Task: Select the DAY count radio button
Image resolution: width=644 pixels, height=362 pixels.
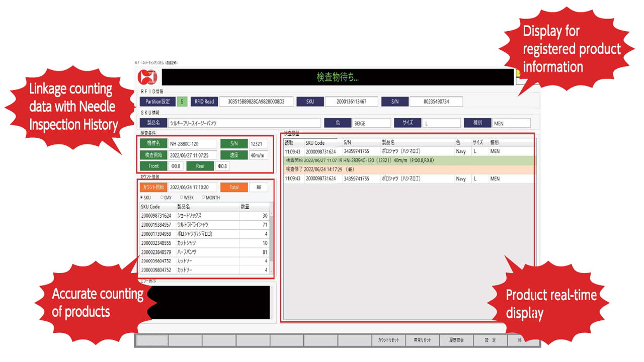Action: point(162,198)
